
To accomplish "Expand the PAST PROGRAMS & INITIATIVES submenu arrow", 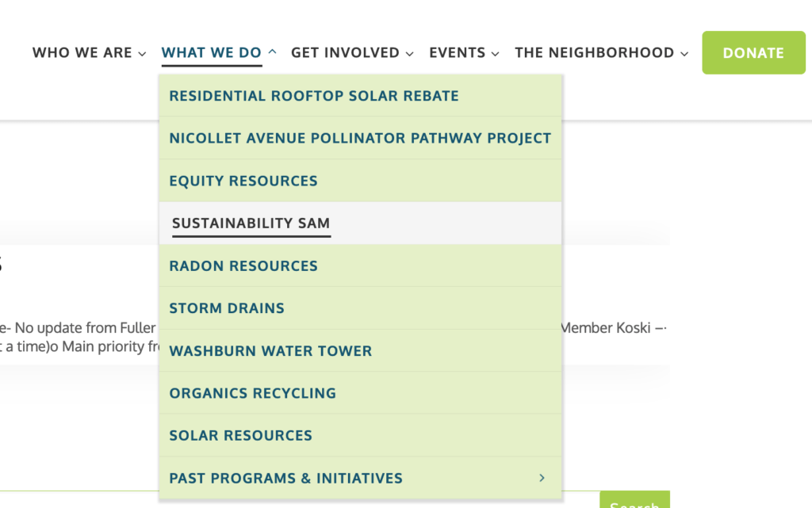I will click(542, 478).
